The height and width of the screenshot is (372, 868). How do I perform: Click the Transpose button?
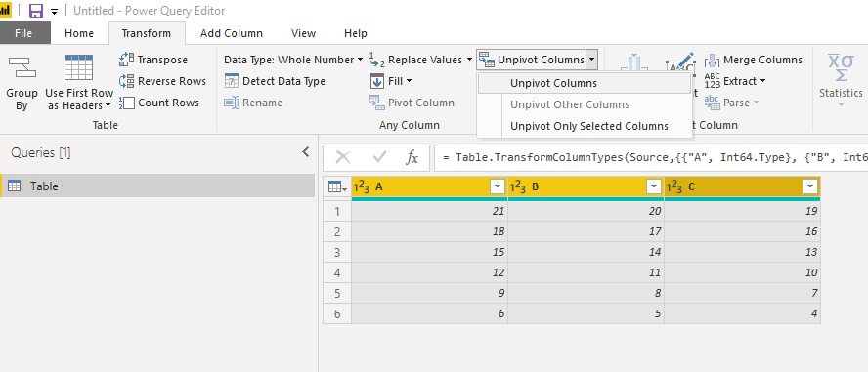pyautogui.click(x=153, y=60)
